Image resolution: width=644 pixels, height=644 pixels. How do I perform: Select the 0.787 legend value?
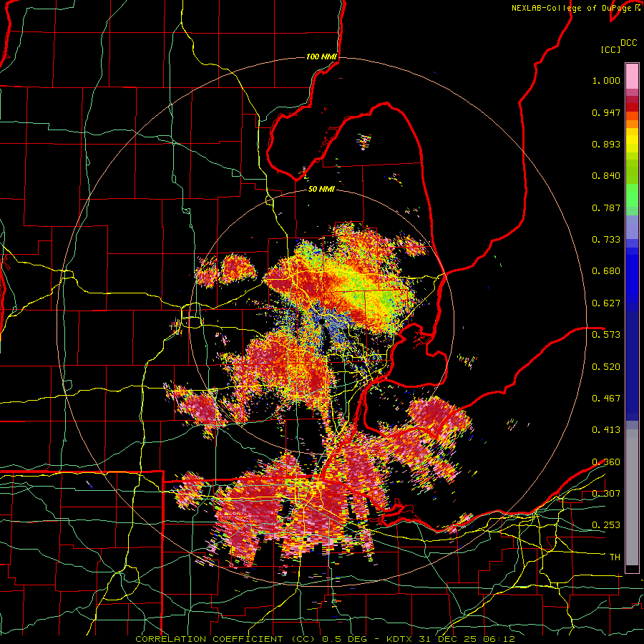(x=606, y=208)
